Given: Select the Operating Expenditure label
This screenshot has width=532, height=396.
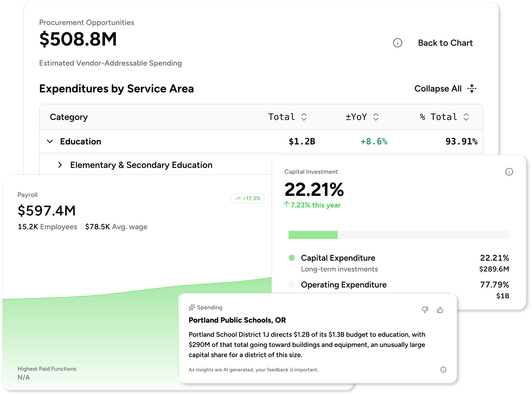Looking at the screenshot, I should point(344,285).
